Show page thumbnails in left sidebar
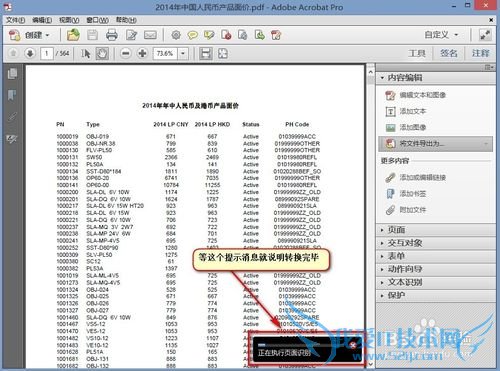The image size is (500, 371). click(12, 74)
